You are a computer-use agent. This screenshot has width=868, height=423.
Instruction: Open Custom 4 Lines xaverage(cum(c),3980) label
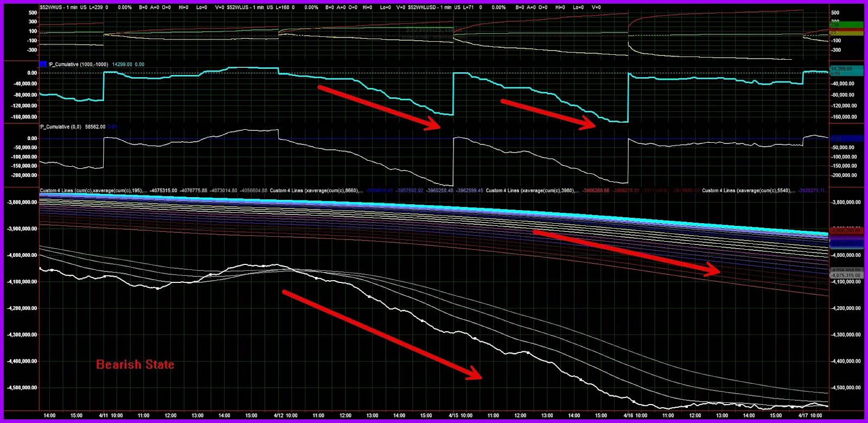532,191
